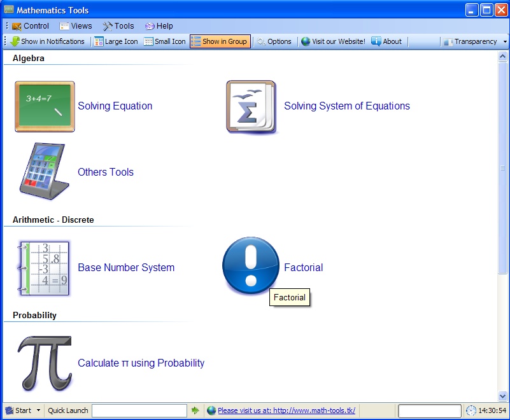Open the Control menu
510x420 pixels.
(x=30, y=26)
